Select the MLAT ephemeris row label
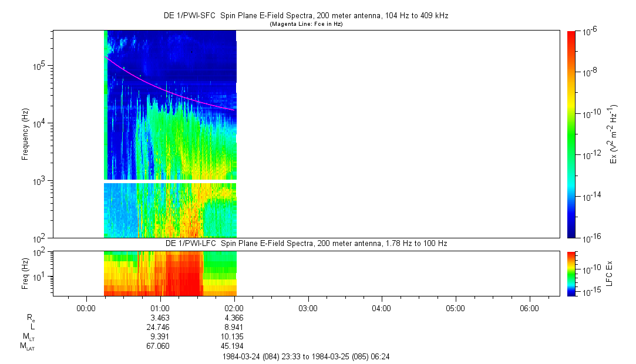The width and height of the screenshot is (636, 364). click(x=27, y=346)
